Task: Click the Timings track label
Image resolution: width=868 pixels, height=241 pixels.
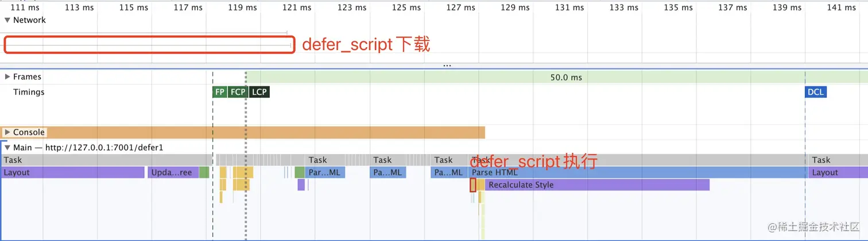Action: coord(29,92)
